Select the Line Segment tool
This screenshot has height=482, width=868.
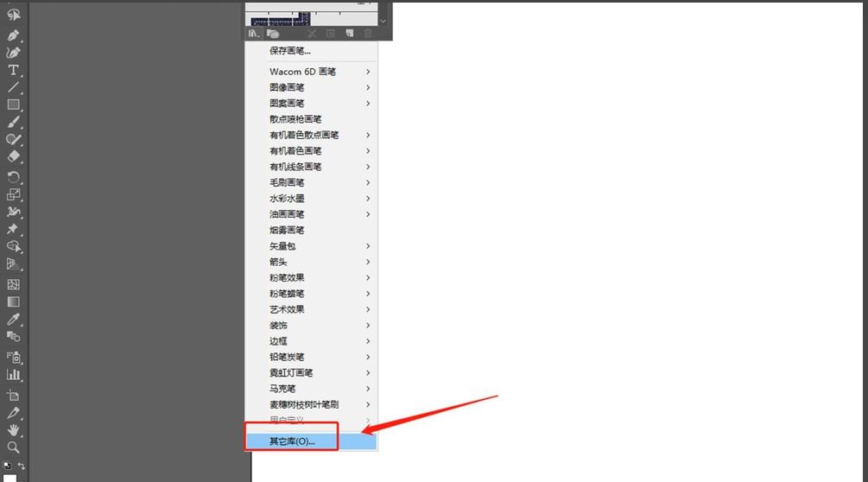tap(13, 87)
